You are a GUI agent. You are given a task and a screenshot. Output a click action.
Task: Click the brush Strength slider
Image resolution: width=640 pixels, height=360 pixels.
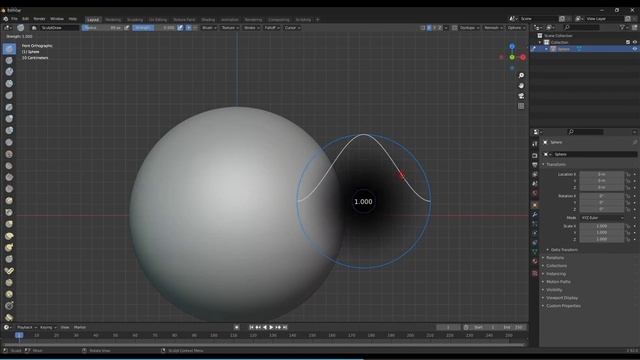[x=154, y=28]
